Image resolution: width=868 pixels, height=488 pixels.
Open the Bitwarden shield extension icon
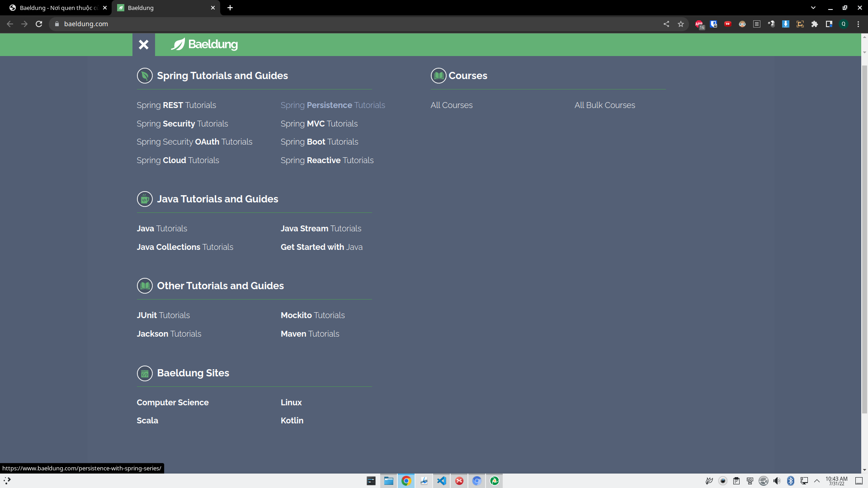(713, 24)
